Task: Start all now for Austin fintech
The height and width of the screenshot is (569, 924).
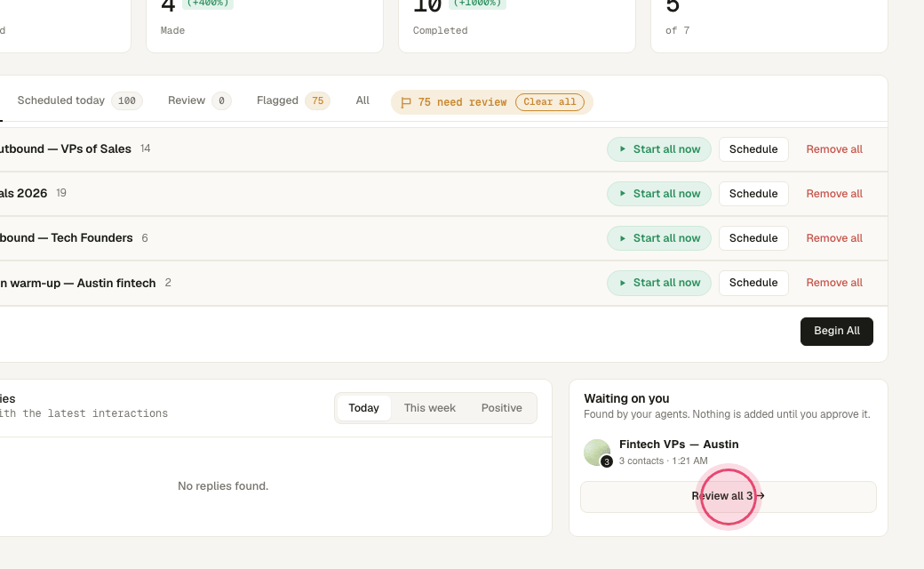Action: (x=659, y=283)
